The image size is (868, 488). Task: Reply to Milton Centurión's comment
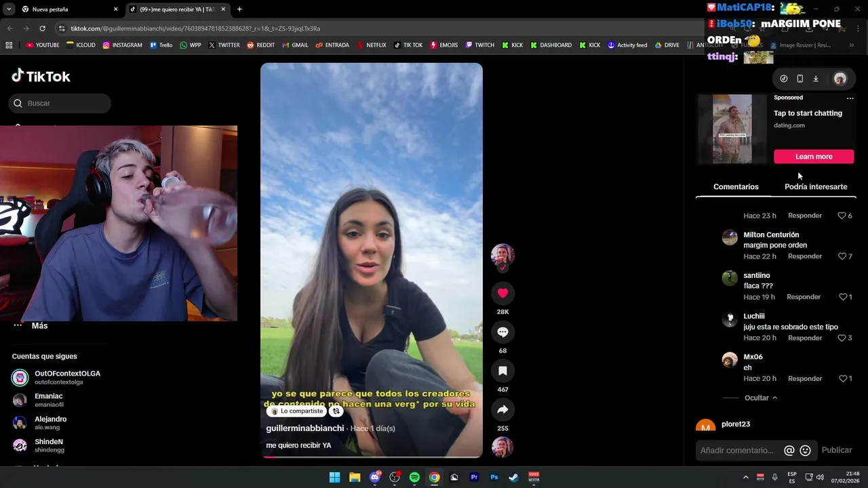805,256
